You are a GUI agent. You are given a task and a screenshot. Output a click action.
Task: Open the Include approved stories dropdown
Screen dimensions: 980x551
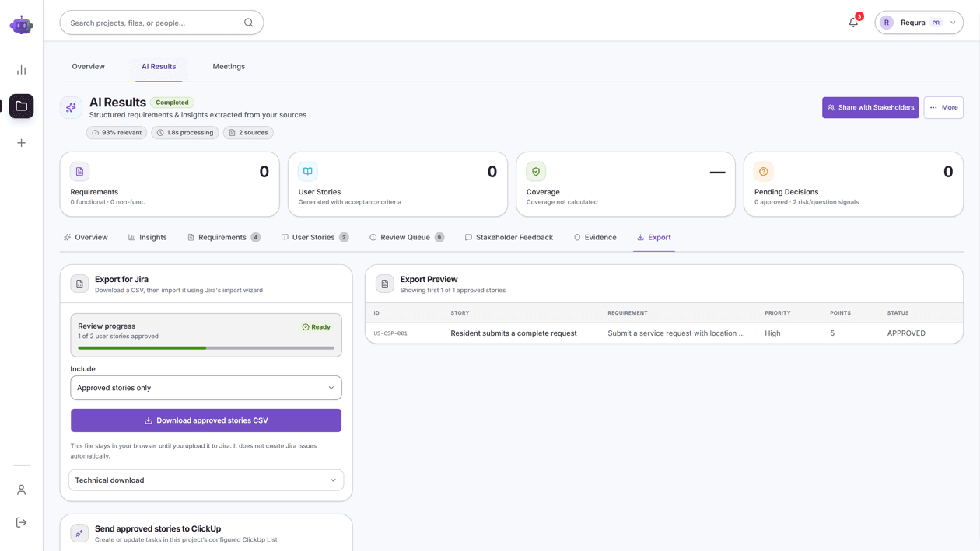click(206, 388)
